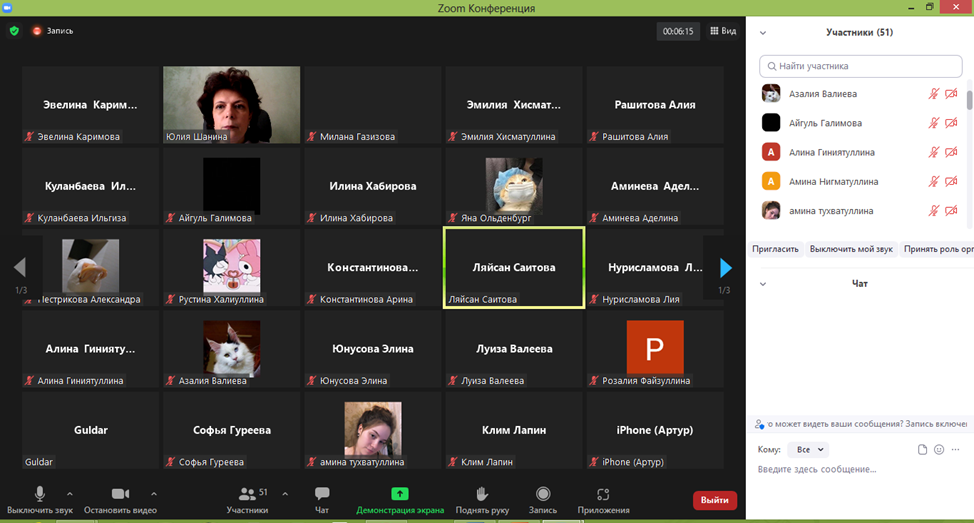Click the emoji smiley icon in chat
Screen dimensions: 974x523
point(939,450)
